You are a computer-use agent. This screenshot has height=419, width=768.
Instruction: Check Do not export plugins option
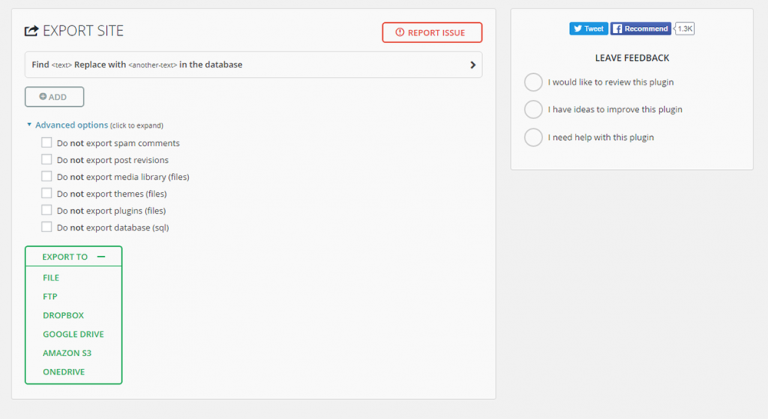pos(46,210)
